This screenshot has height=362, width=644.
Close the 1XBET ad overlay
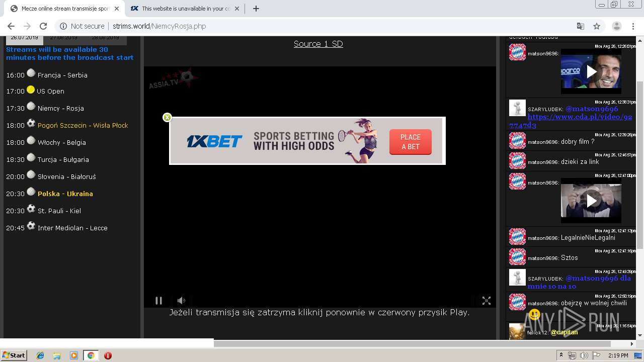coord(167,117)
